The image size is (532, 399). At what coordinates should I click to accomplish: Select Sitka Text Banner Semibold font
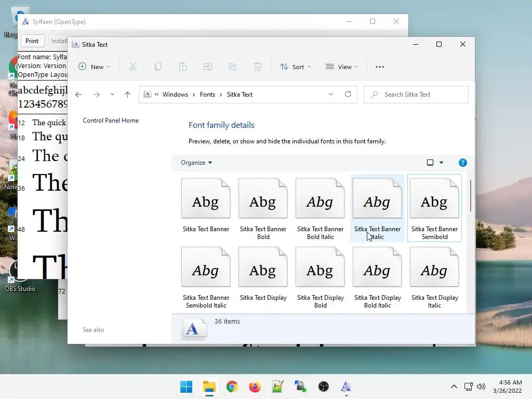tap(435, 209)
